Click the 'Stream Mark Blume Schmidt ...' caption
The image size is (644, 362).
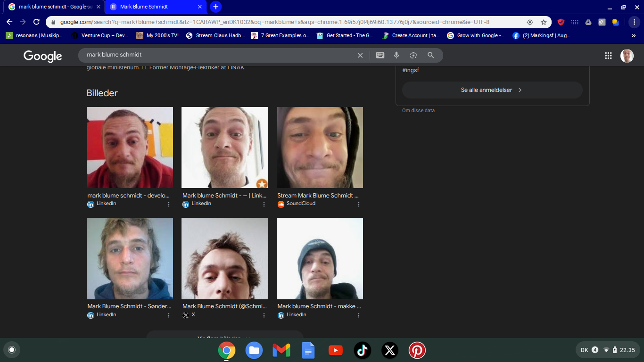[318, 196]
